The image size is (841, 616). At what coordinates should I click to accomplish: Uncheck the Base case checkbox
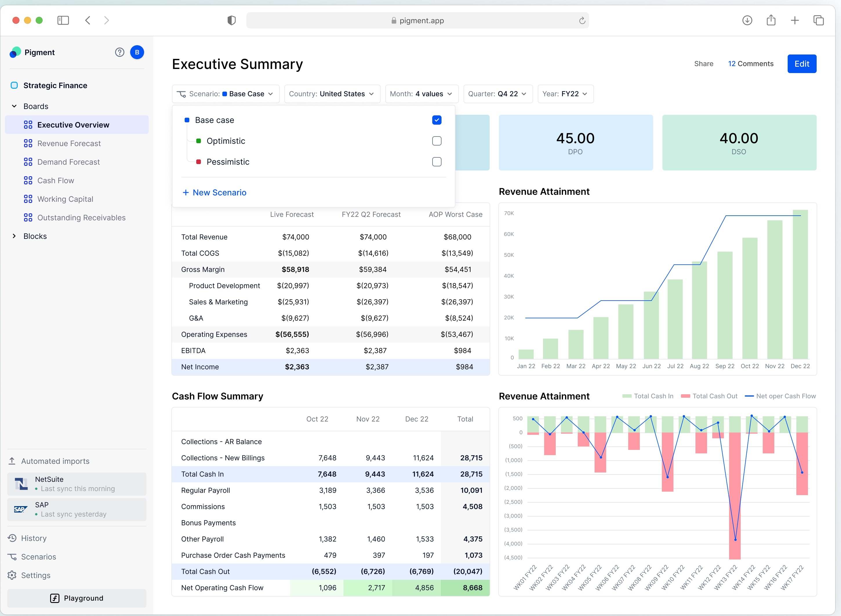437,120
